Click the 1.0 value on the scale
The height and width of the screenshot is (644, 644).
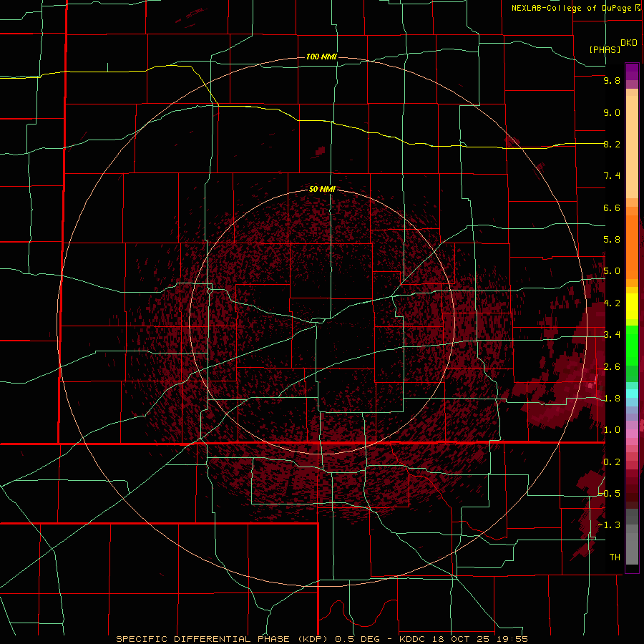612,430
